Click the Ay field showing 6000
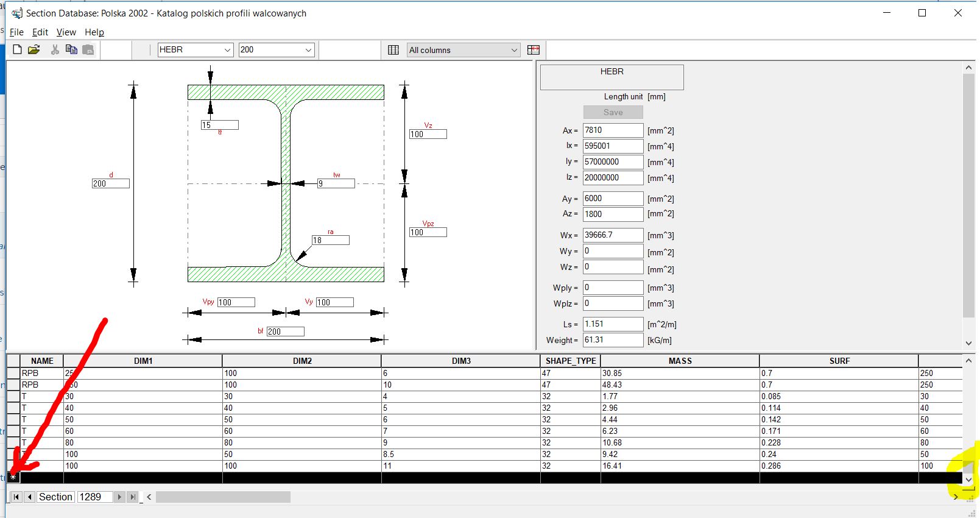The height and width of the screenshot is (518, 980). click(x=613, y=199)
